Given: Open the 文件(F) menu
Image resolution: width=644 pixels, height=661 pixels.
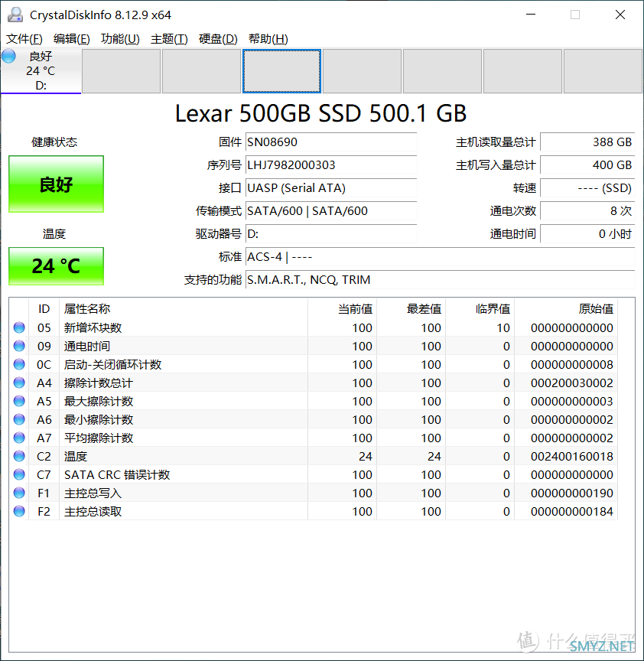Looking at the screenshot, I should click(x=24, y=39).
